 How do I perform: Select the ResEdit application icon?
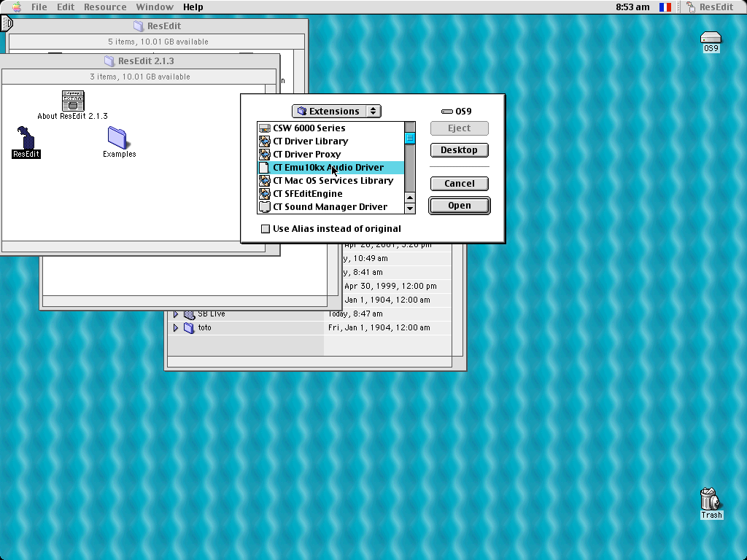point(26,138)
